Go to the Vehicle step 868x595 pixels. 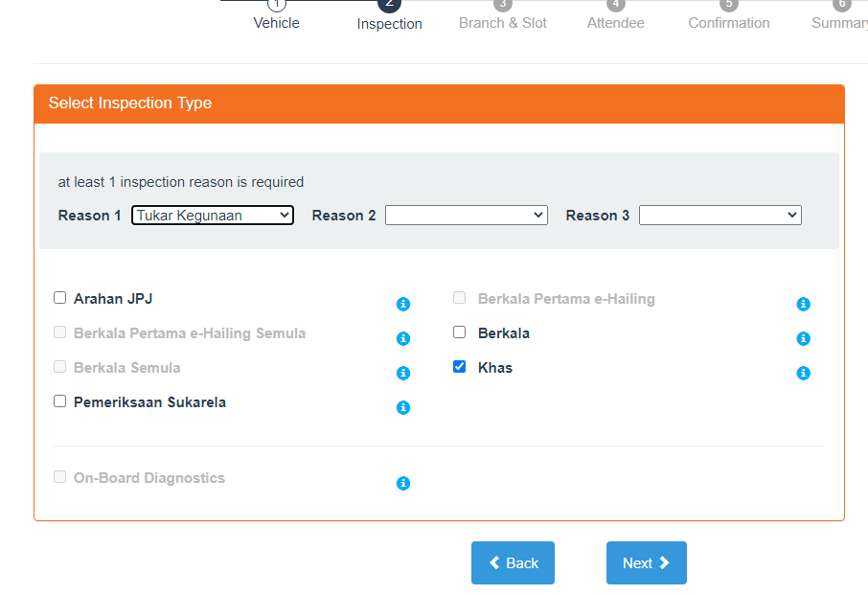pos(276,15)
